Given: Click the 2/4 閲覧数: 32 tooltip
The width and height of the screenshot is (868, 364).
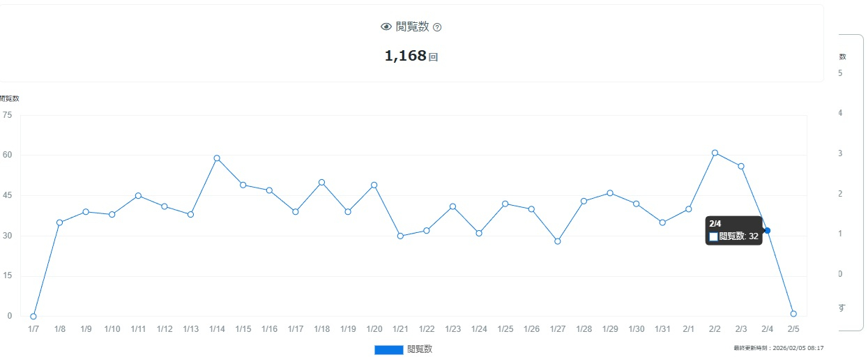Looking at the screenshot, I should (733, 230).
